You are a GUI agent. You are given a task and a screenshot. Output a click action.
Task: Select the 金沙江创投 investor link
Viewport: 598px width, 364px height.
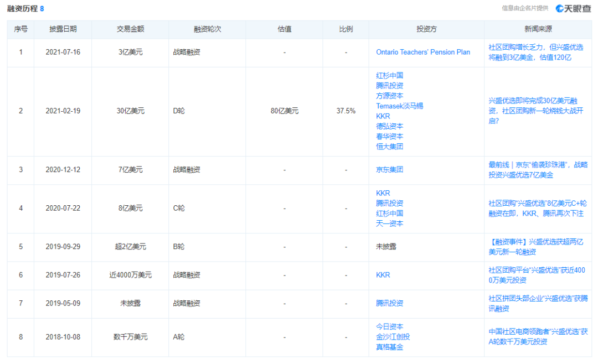coord(393,337)
